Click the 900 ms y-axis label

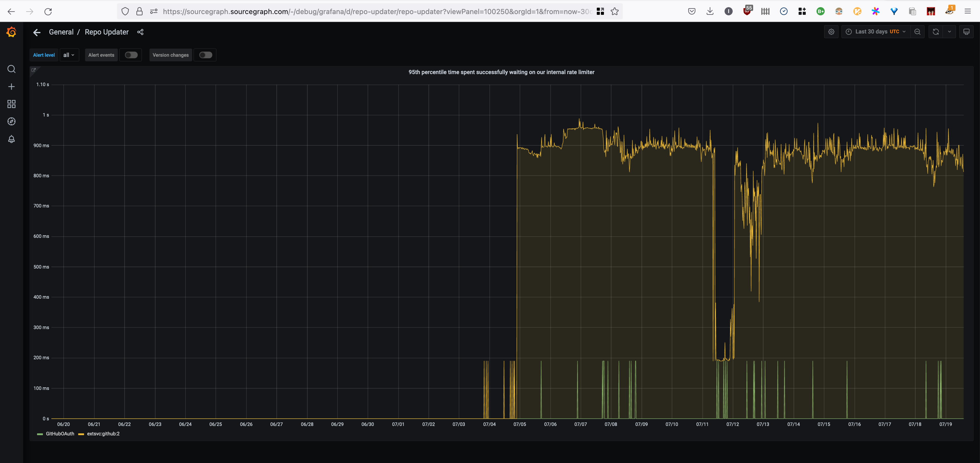[x=41, y=146]
